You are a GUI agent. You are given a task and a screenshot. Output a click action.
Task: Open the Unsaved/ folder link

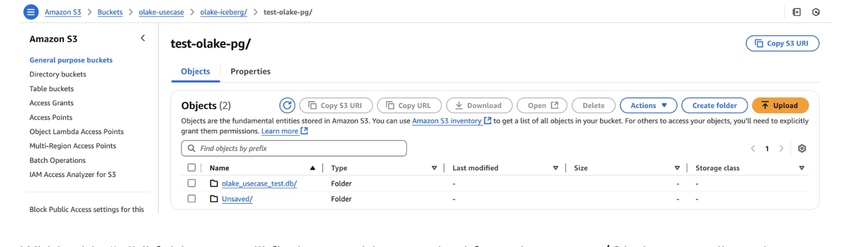[237, 199]
